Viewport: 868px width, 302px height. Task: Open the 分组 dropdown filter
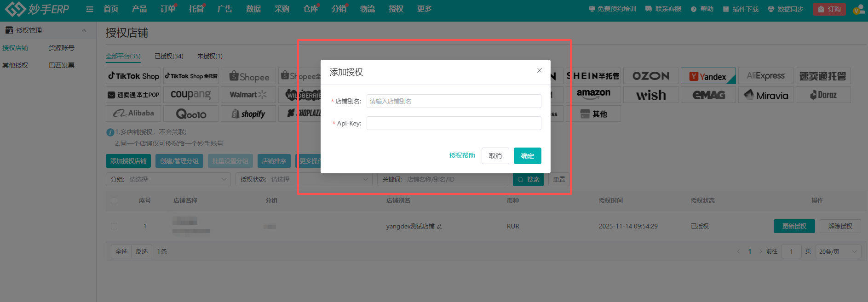[168, 179]
